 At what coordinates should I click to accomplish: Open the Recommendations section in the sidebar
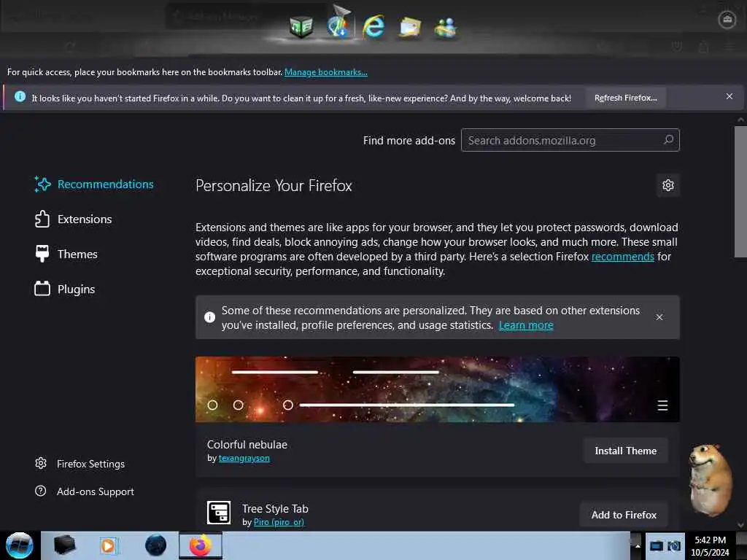pos(94,184)
